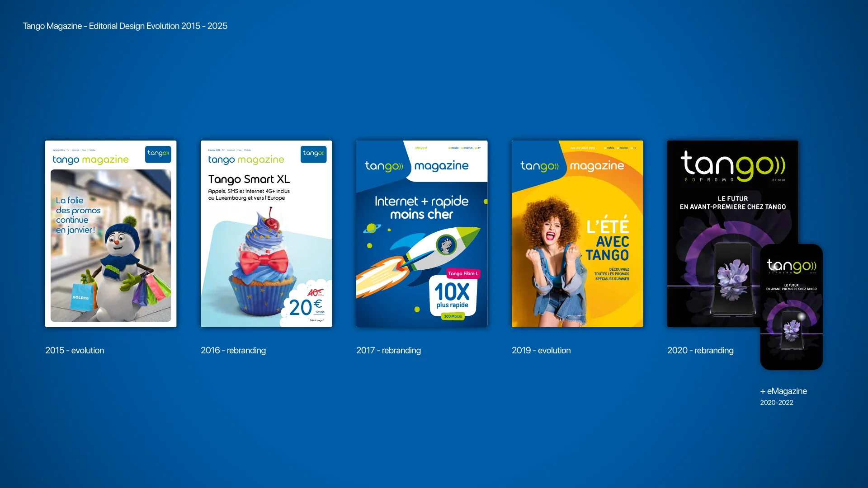This screenshot has width=868, height=488.
Task: Select the '+ eMagazine' caption
Action: pos(783,391)
